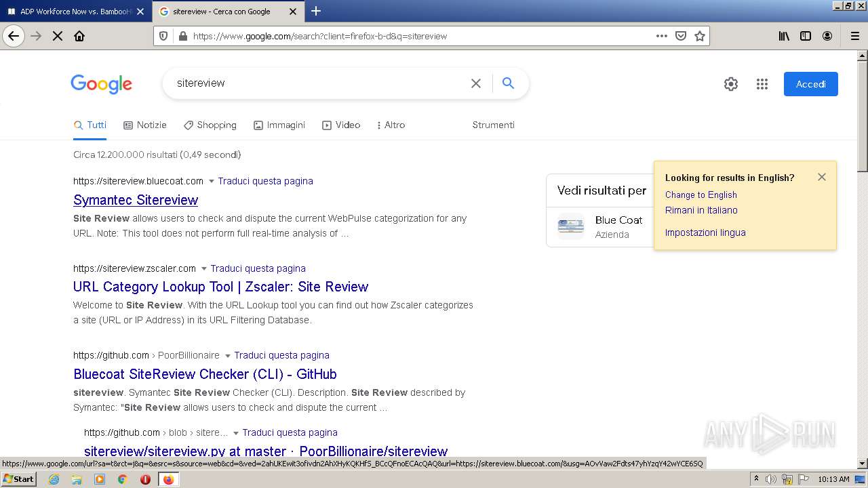Open the Altro more options menu
Viewport: 868px width, 488px height.
(x=391, y=125)
